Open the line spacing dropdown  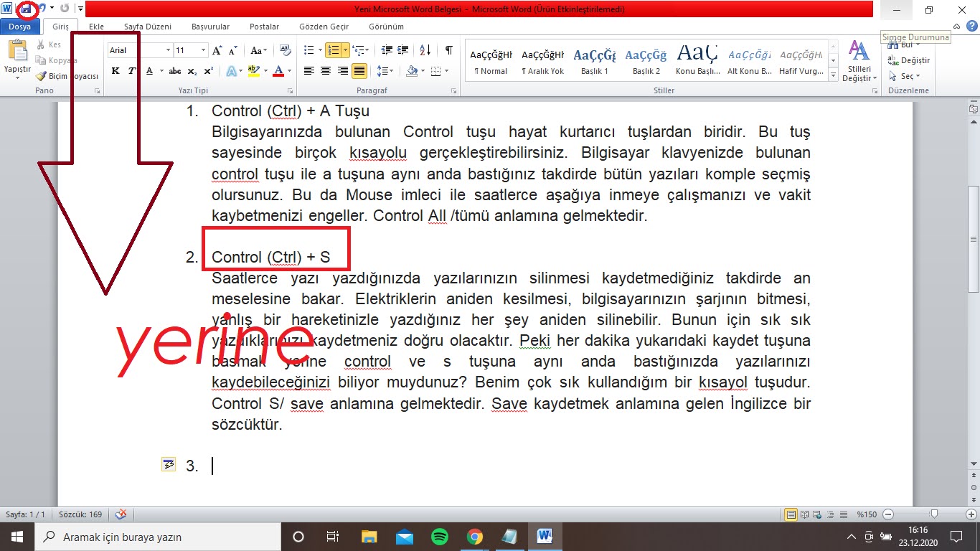point(385,71)
